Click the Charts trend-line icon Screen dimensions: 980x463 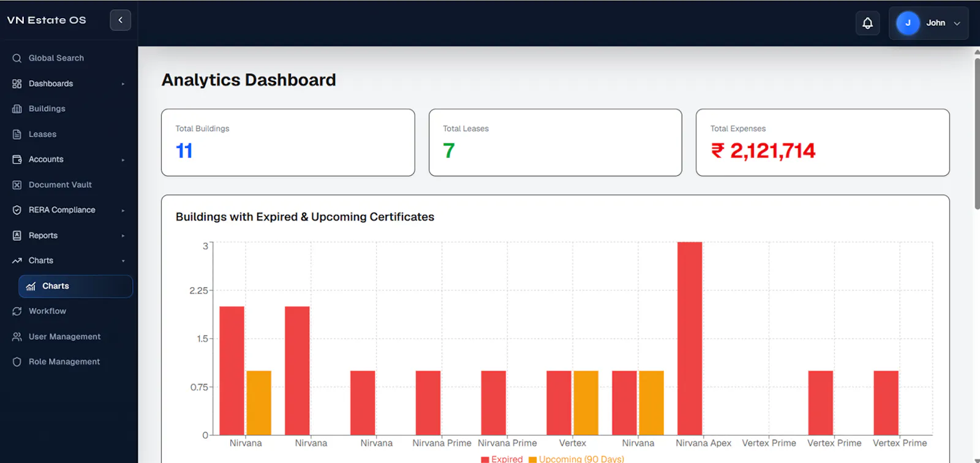(x=17, y=260)
